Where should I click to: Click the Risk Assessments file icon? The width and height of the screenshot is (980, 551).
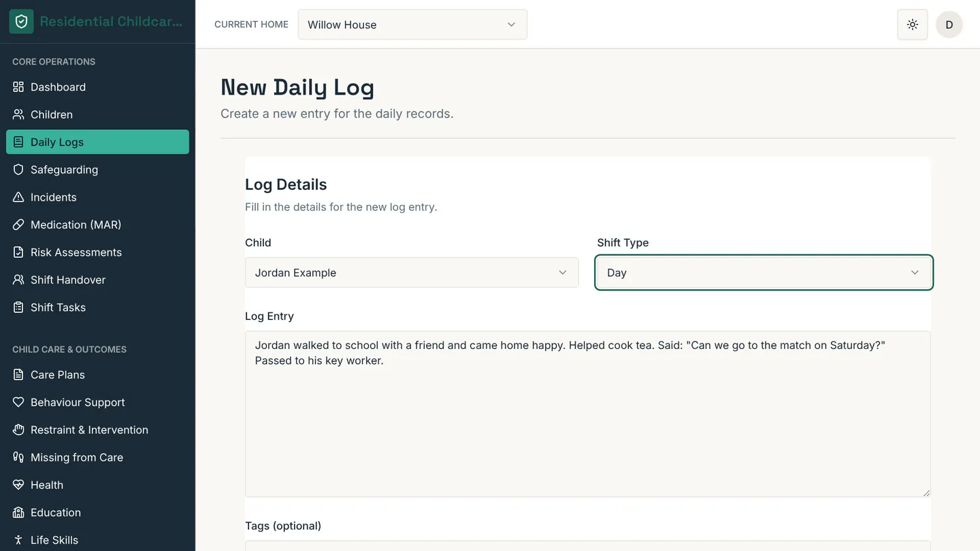(18, 252)
